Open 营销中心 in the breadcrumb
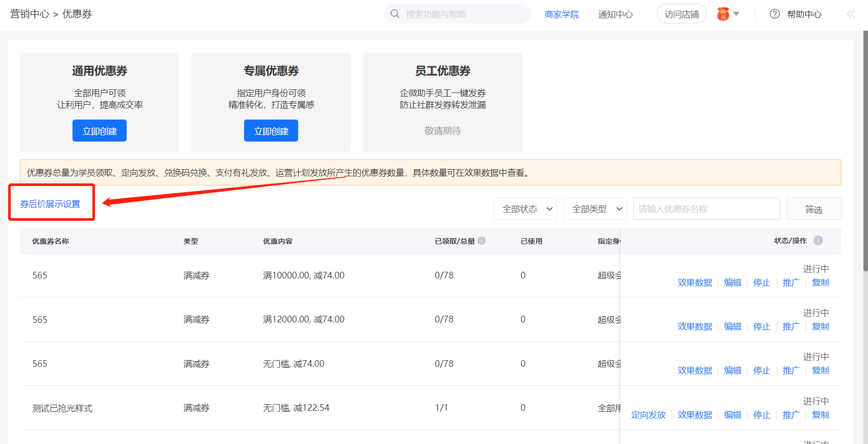The width and height of the screenshot is (868, 444). click(30, 14)
